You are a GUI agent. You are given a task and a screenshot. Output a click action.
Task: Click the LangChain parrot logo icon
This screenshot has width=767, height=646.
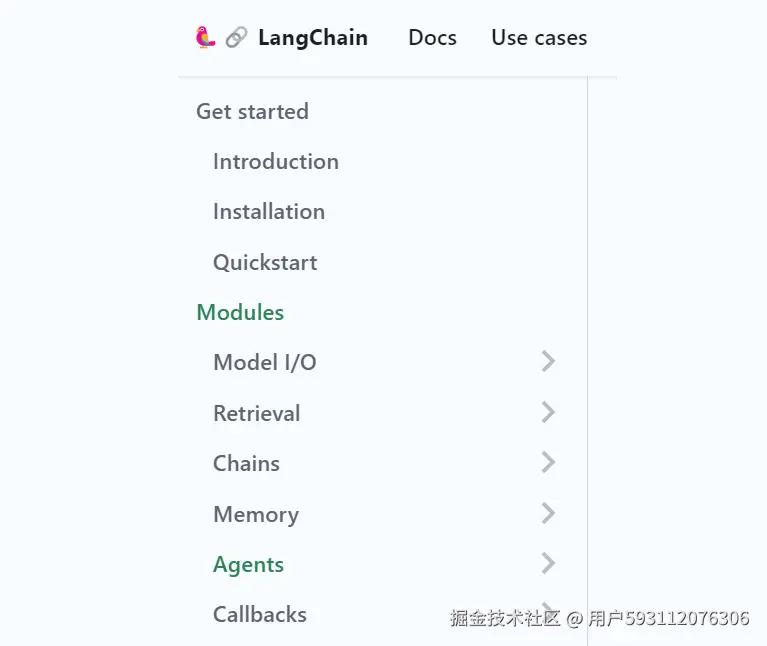coord(205,38)
